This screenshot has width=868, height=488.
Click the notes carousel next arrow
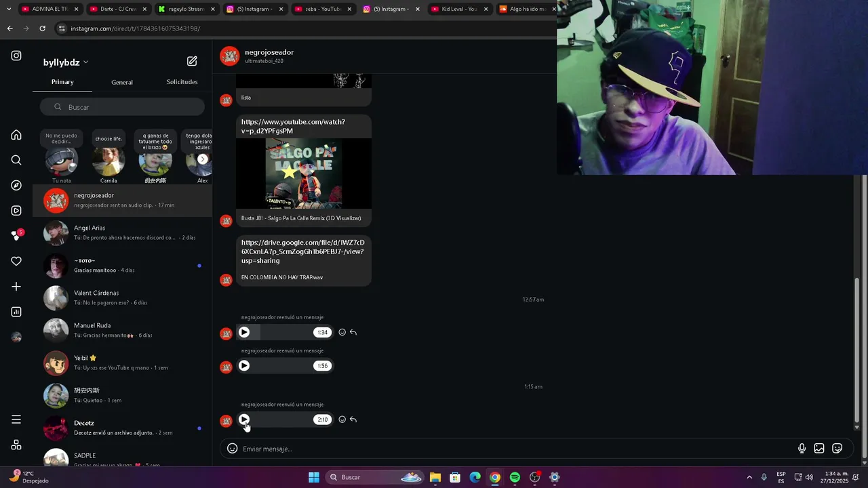pyautogui.click(x=202, y=159)
